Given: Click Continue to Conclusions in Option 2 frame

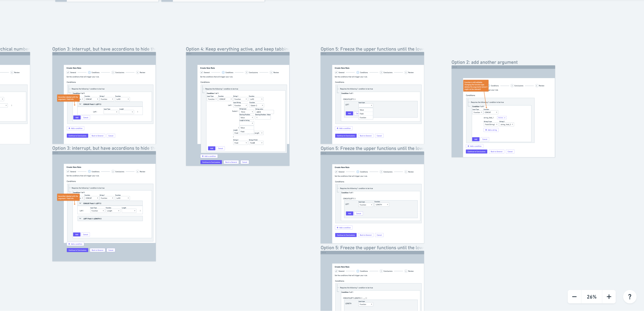Looking at the screenshot, I should (476, 152).
